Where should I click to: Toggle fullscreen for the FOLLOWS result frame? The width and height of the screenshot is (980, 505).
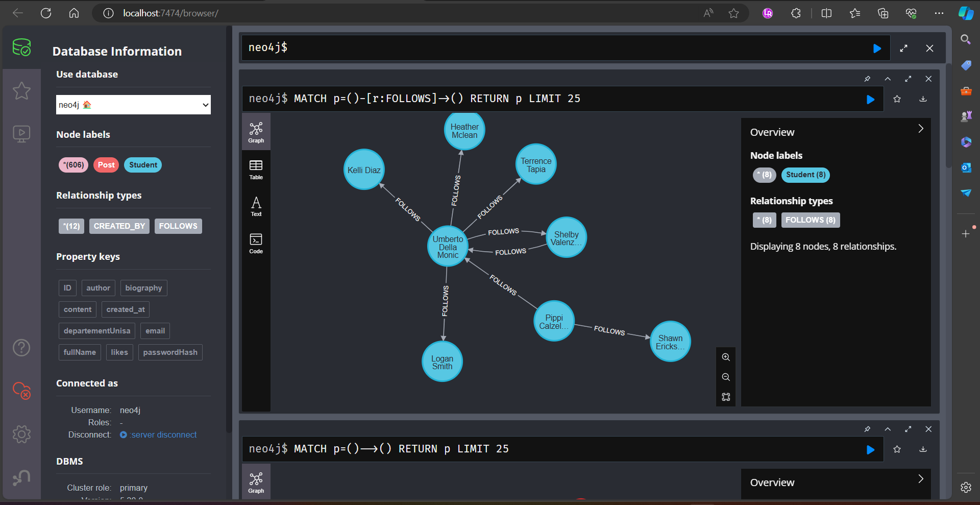pyautogui.click(x=908, y=79)
